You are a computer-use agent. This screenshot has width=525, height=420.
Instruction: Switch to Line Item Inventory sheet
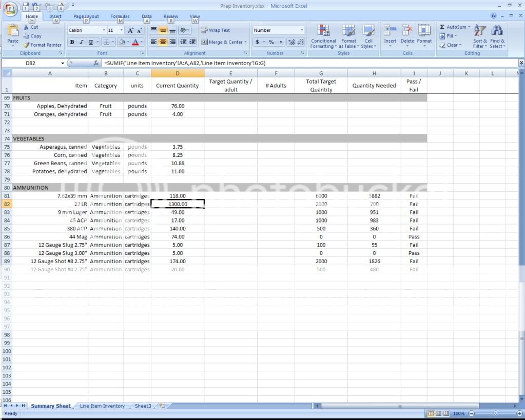click(x=102, y=406)
